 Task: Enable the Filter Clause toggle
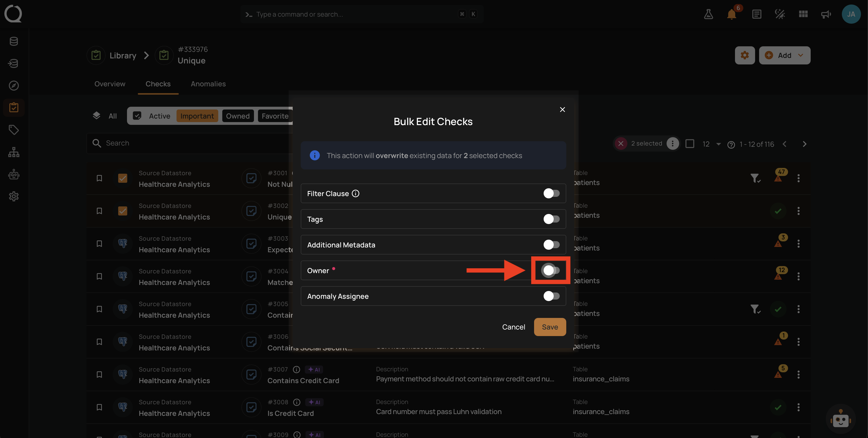pyautogui.click(x=551, y=193)
